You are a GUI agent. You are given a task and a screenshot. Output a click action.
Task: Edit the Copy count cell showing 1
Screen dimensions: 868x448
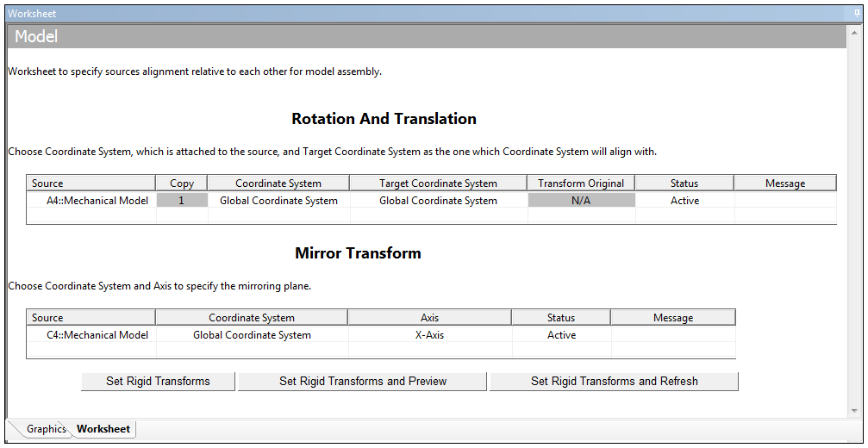[182, 201]
